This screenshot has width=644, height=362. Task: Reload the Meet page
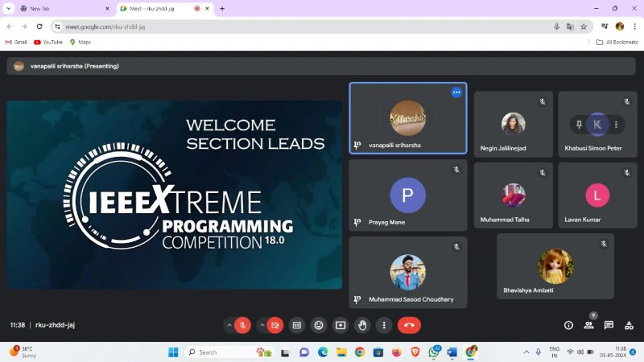[39, 27]
